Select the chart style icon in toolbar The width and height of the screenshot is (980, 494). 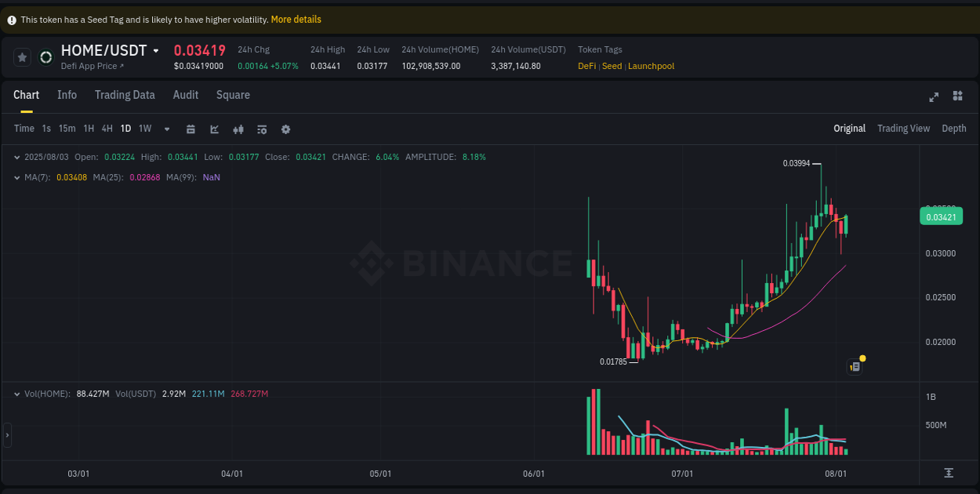pos(214,129)
